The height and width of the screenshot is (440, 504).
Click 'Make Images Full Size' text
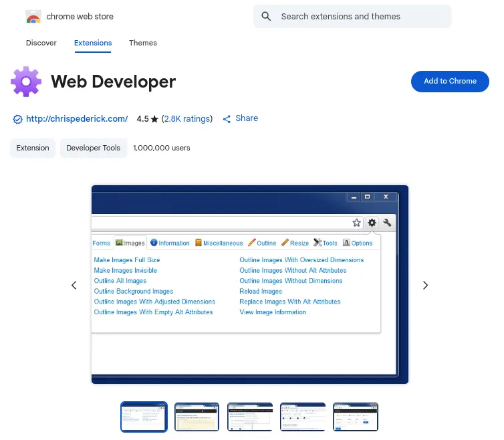pyautogui.click(x=126, y=260)
